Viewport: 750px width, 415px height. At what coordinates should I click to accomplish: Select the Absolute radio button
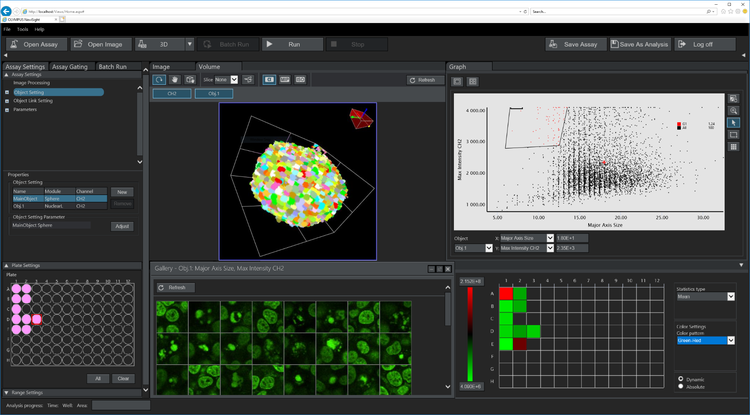(681, 386)
